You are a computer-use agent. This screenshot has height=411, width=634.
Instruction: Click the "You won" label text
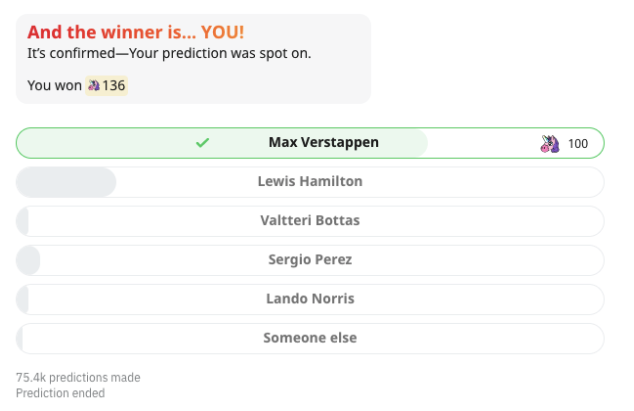[x=54, y=86]
